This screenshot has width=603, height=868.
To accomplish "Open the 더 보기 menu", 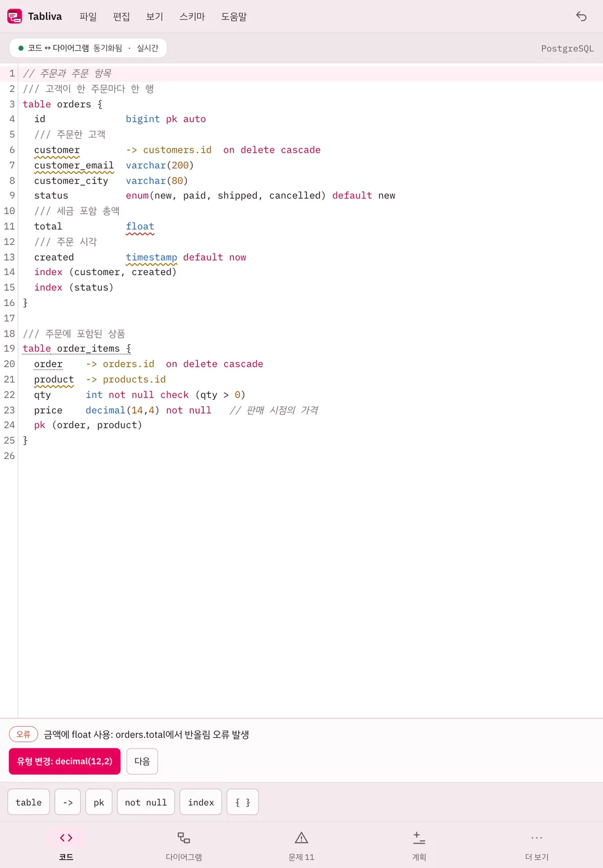I will pyautogui.click(x=537, y=846).
